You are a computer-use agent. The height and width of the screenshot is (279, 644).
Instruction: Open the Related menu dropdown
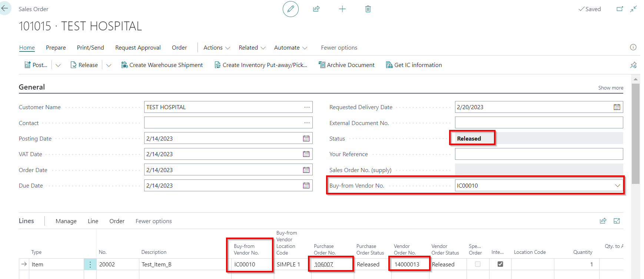point(252,48)
